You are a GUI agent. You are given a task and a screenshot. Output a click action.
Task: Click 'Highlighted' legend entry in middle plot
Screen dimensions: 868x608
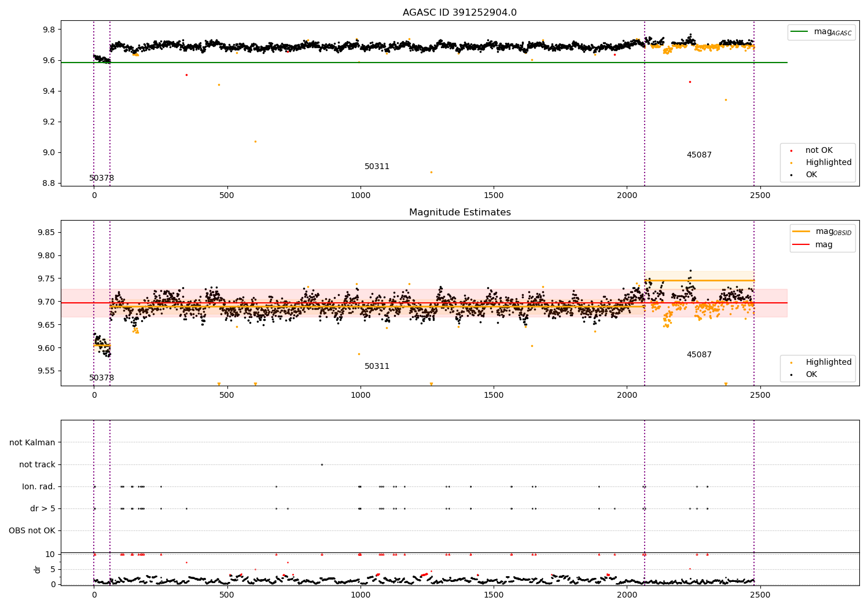821,362
